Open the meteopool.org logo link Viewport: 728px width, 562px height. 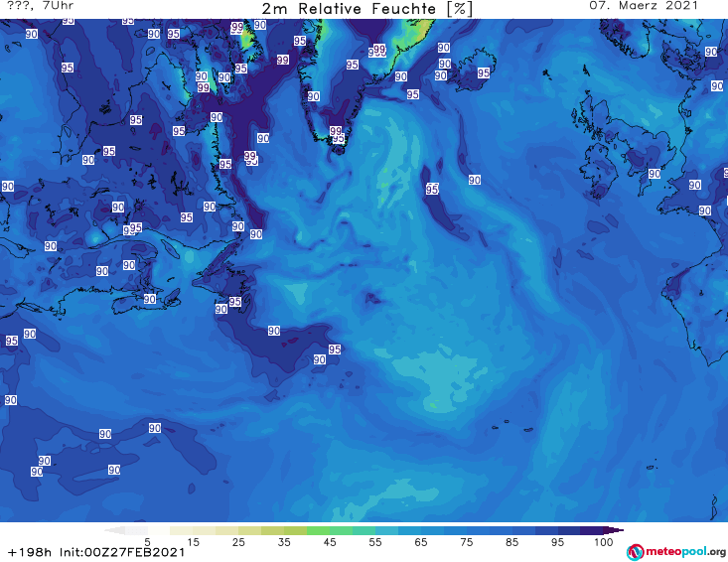676,552
